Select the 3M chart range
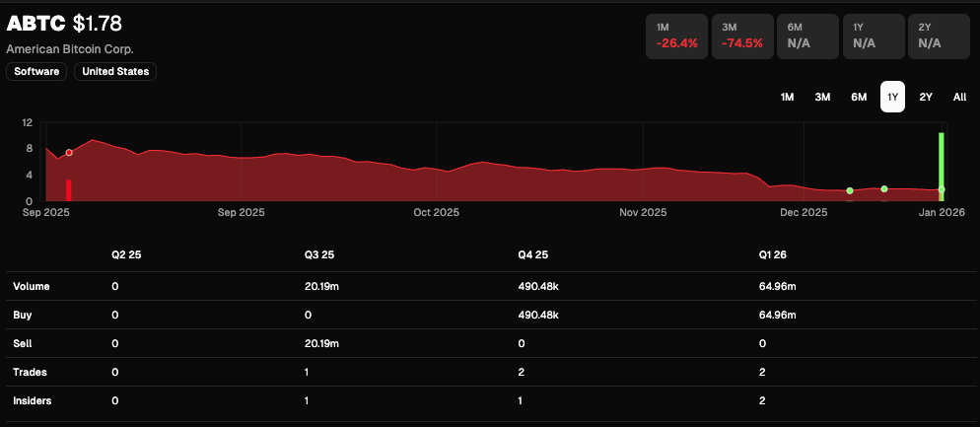 pos(822,97)
